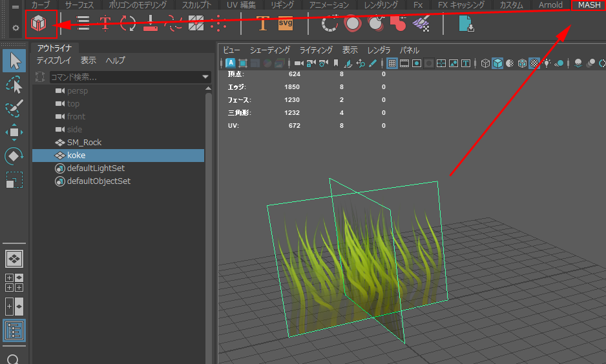Screen dimensions: 606x364
Task: Choose the Paint selection tool
Action: [14, 108]
